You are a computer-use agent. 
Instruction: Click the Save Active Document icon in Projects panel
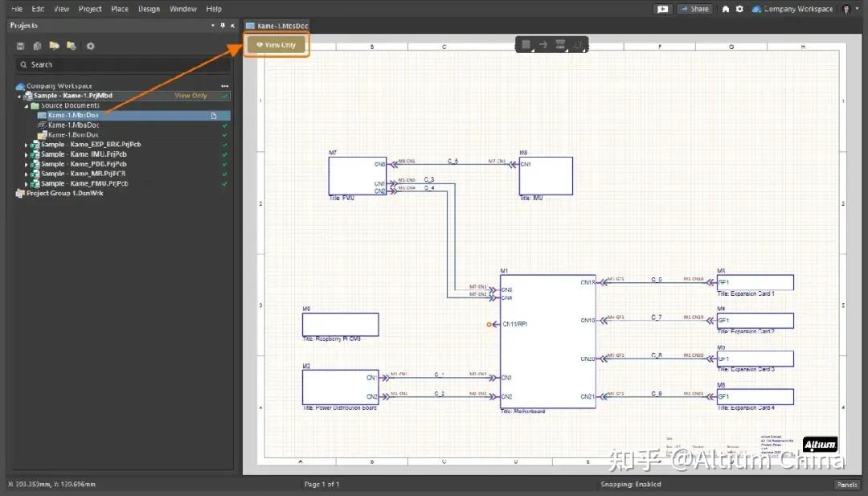pyautogui.click(x=20, y=46)
